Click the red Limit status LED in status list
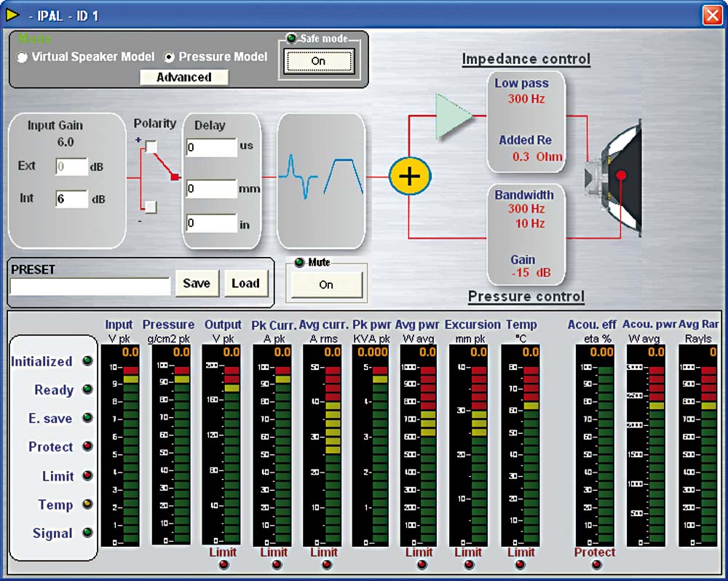This screenshot has height=581, width=728. click(87, 475)
